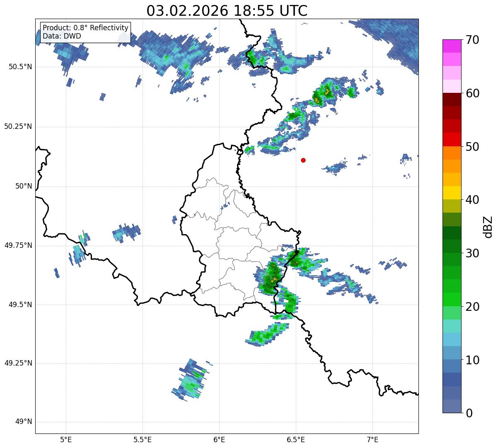Click the title "03.02.2026 18:55 UTC"

(x=227, y=11)
